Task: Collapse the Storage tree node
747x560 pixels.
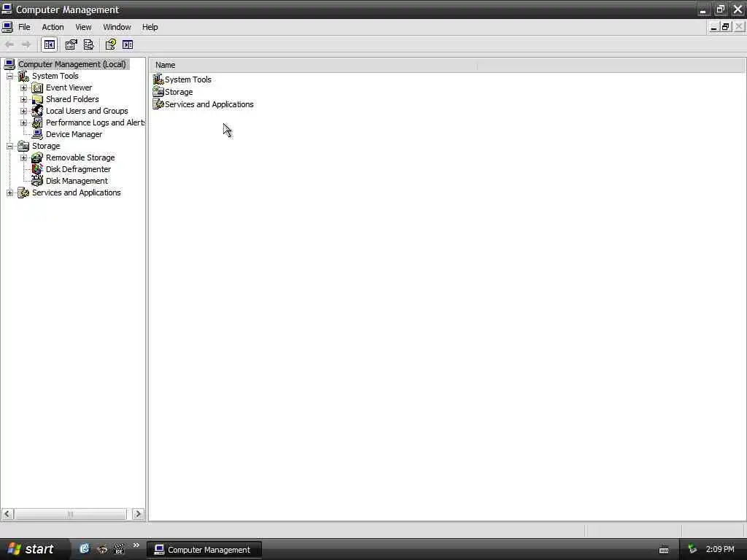Action: point(9,146)
